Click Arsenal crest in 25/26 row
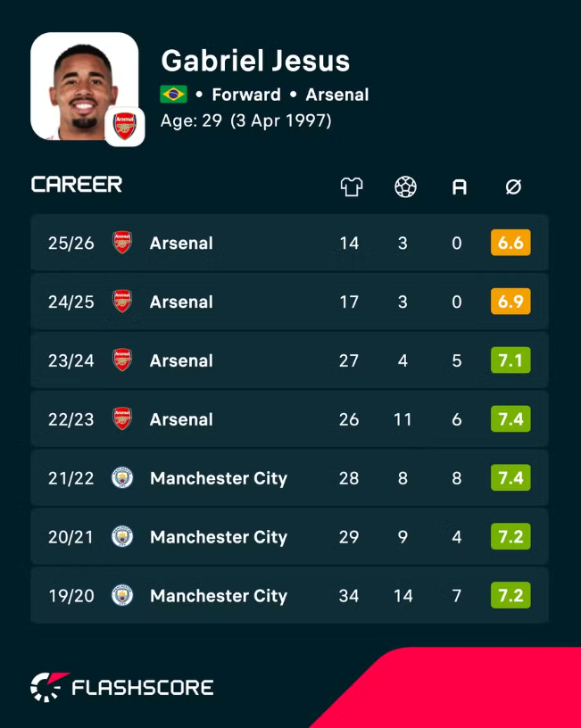 coord(122,243)
